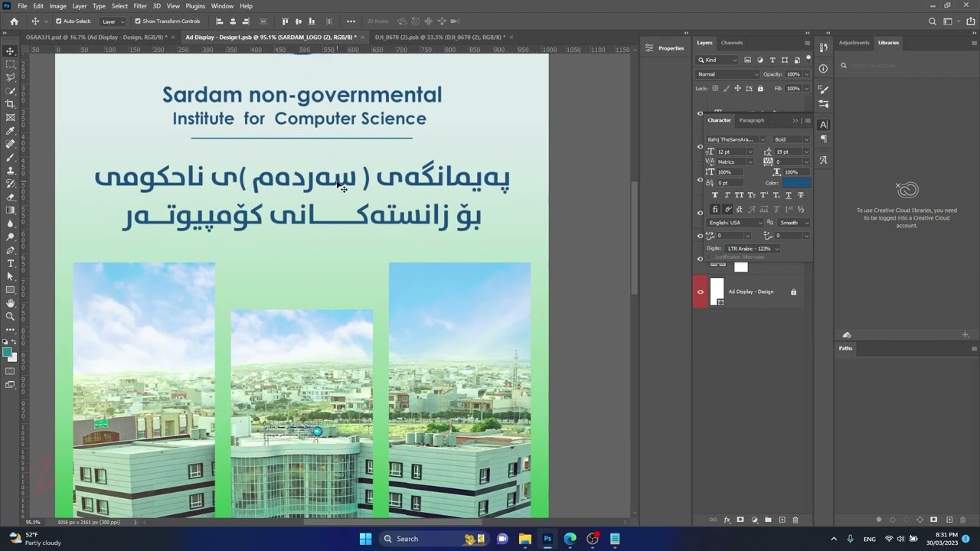Toggle All Caps style button
The image size is (980, 551).
tap(740, 195)
